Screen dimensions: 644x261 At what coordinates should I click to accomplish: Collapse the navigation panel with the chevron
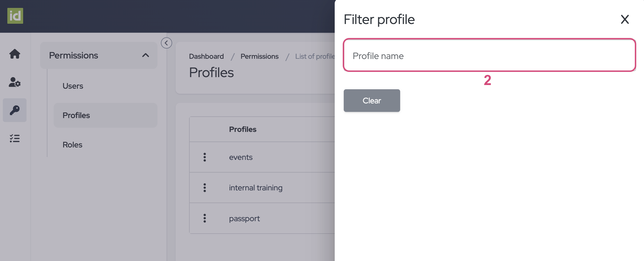[x=166, y=43]
